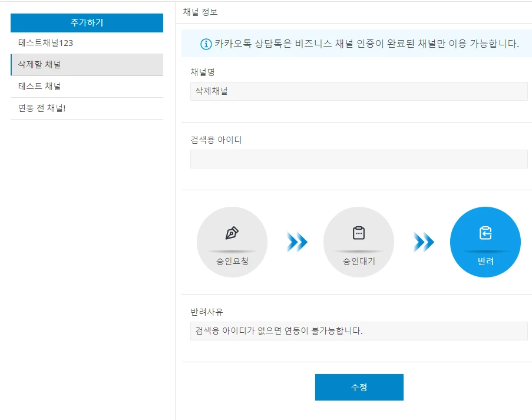Image resolution: width=532 pixels, height=420 pixels.
Task: Click the 추가하기 button
Action: 86,22
